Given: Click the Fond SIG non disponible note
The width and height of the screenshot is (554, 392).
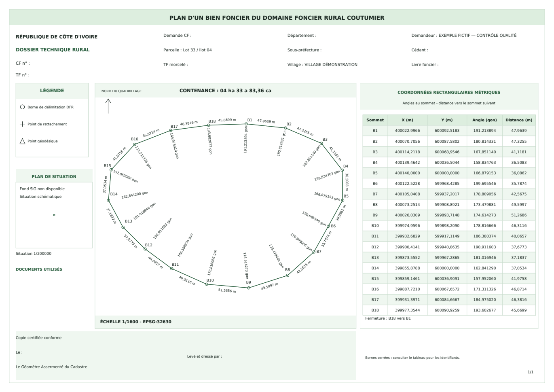Looking at the screenshot, I should (x=42, y=189).
